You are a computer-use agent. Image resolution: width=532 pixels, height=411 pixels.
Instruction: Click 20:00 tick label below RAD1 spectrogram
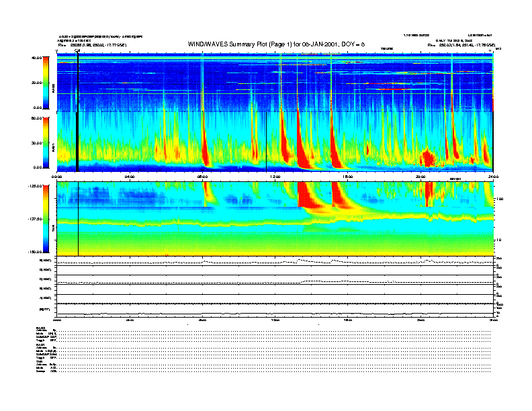coord(420,177)
